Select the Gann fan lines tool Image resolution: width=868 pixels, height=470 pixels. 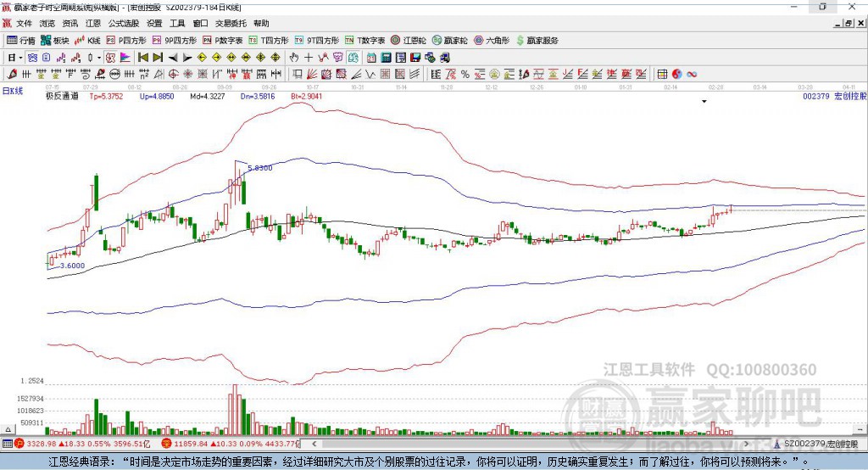point(312,75)
